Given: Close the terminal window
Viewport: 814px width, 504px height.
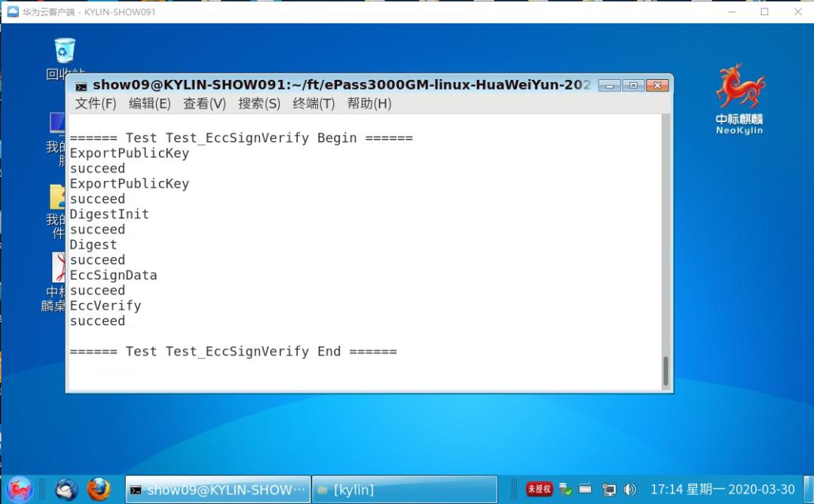Looking at the screenshot, I should pyautogui.click(x=657, y=86).
